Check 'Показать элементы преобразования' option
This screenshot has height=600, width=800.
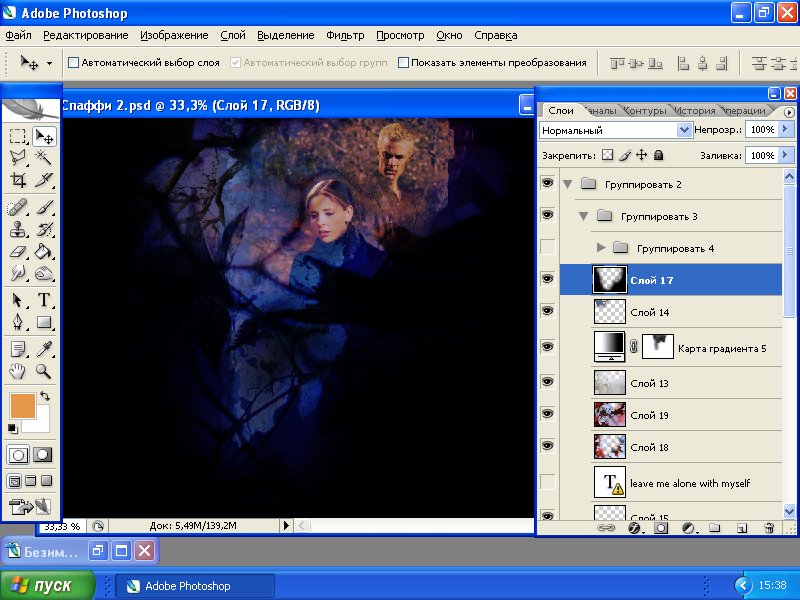403,62
